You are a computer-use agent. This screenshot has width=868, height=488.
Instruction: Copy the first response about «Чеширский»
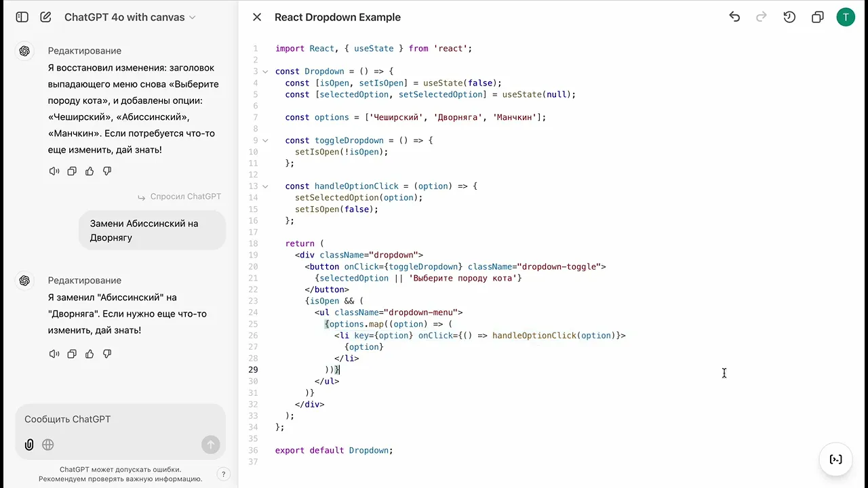pyautogui.click(x=72, y=171)
